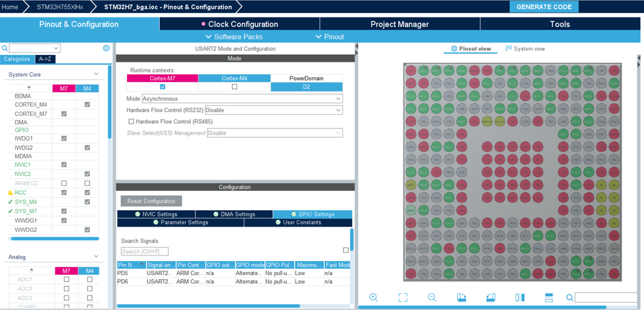
Task: Enable Hardware Flow Control (RS485) checkbox
Action: pos(132,122)
